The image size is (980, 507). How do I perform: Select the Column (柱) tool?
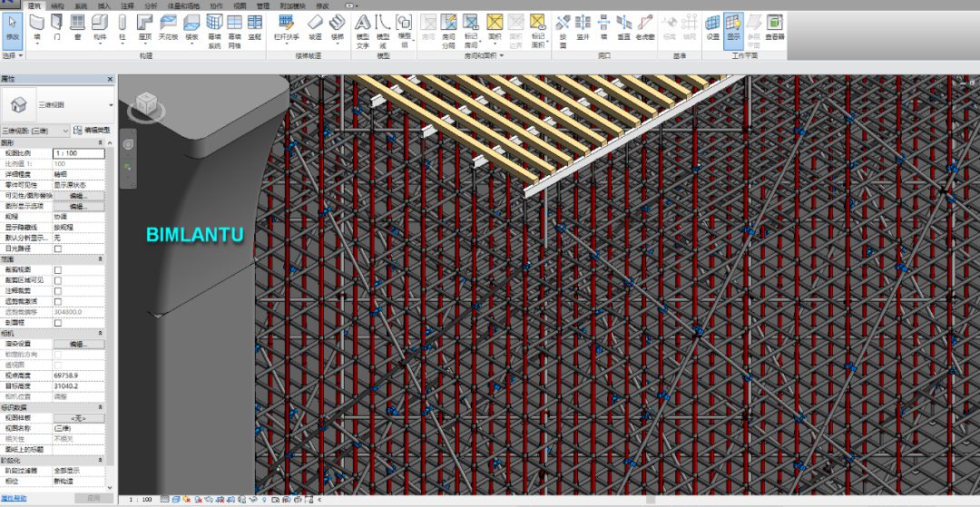click(122, 29)
